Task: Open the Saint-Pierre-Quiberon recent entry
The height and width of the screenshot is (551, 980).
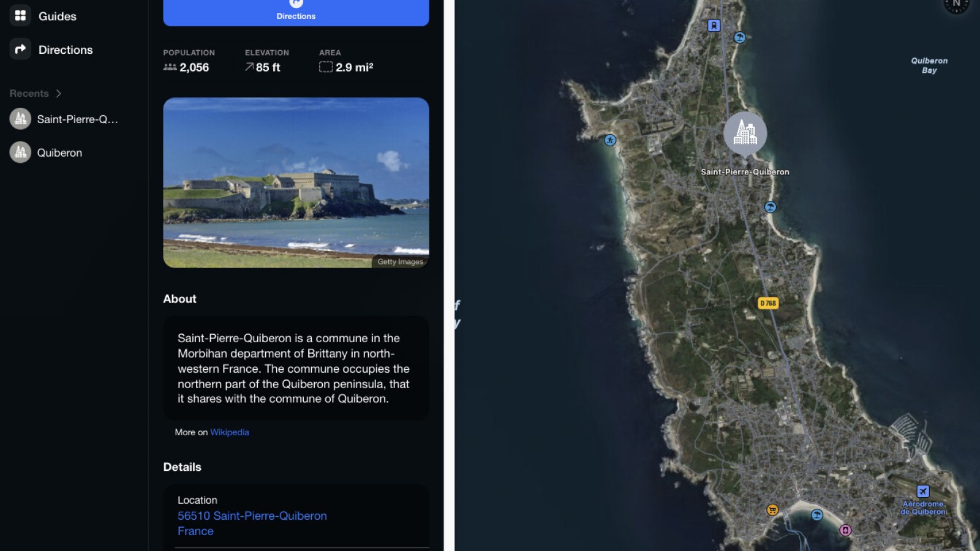Action: coord(67,119)
